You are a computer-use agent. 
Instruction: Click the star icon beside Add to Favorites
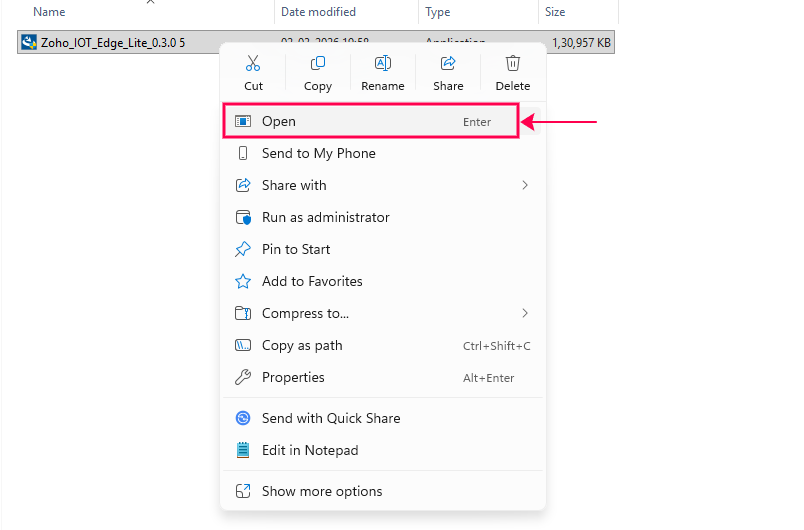243,281
